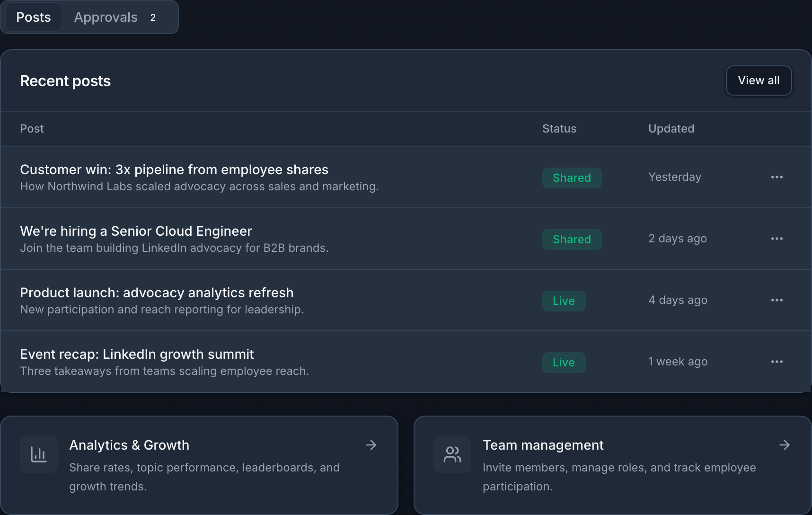Click 'Share rates, topic performance' description text
This screenshot has height=515, width=812.
[204, 477]
